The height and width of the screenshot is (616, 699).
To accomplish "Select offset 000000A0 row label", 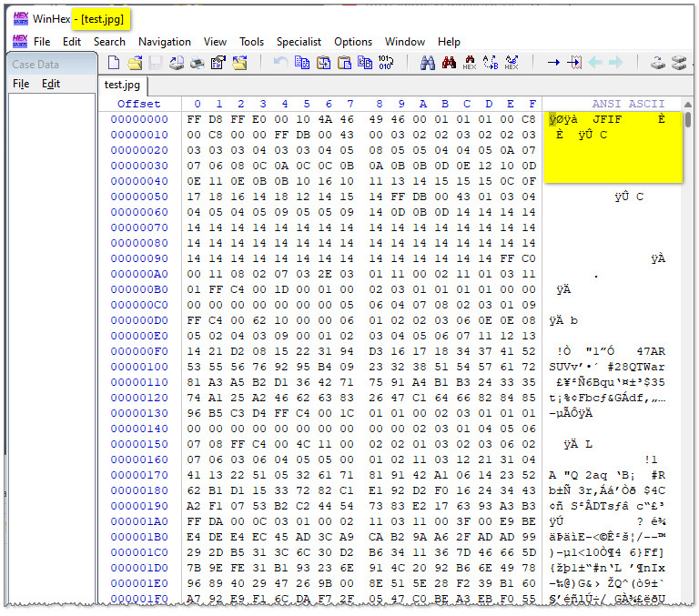I will point(139,274).
